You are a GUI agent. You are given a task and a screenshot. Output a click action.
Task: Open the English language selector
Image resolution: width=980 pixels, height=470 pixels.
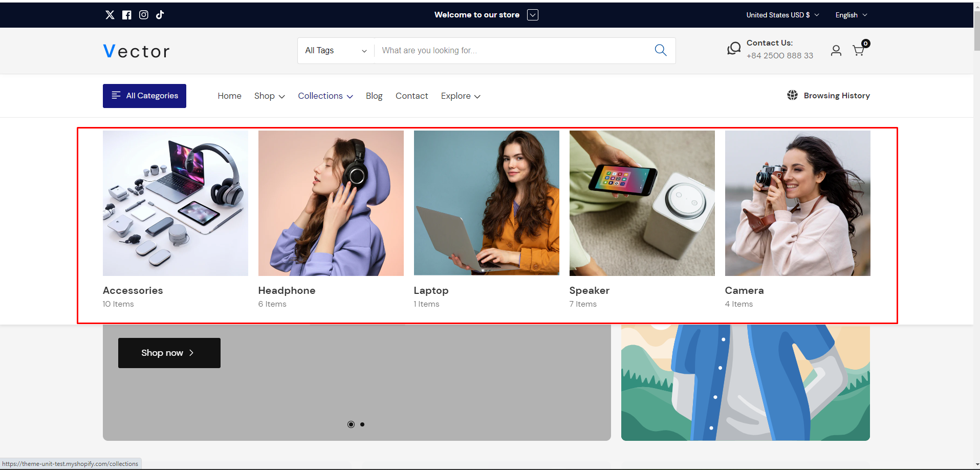coord(851,15)
